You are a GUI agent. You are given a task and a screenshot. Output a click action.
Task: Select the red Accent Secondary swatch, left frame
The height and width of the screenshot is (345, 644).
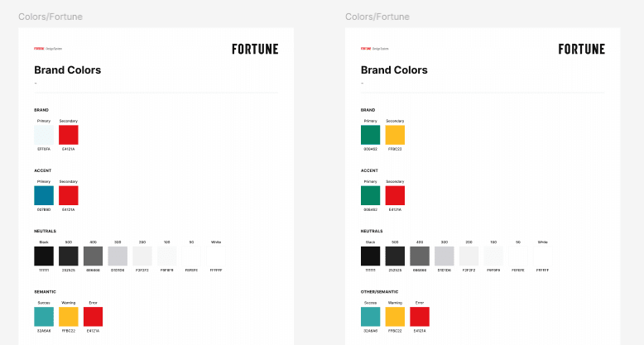tap(69, 195)
